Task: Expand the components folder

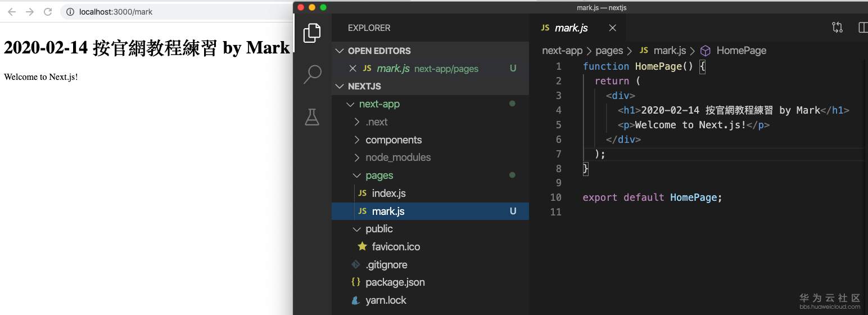Action: [x=393, y=139]
